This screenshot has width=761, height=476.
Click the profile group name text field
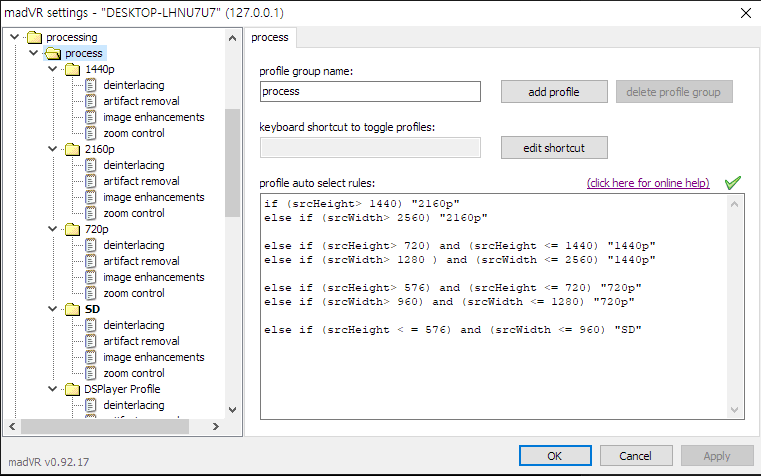(370, 92)
